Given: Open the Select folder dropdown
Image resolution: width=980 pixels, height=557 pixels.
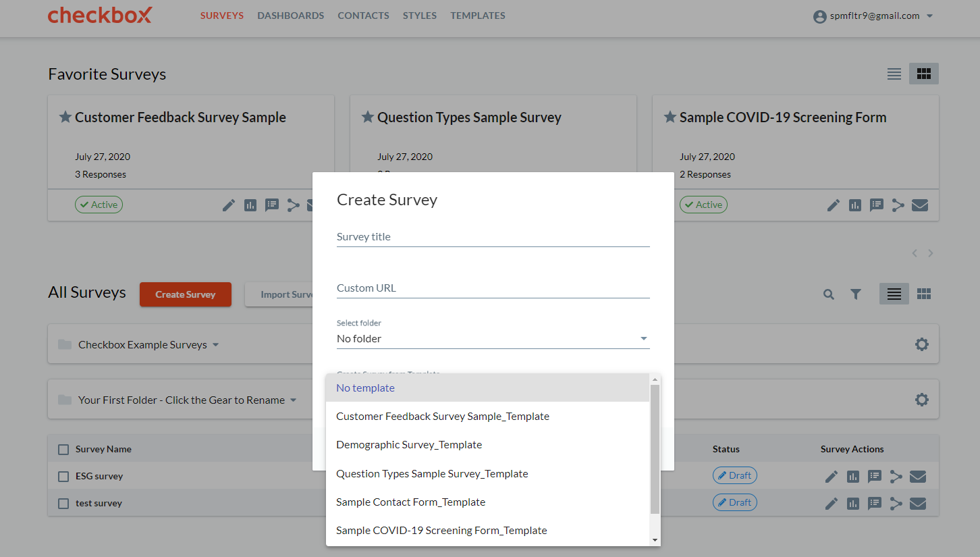Looking at the screenshot, I should point(493,339).
